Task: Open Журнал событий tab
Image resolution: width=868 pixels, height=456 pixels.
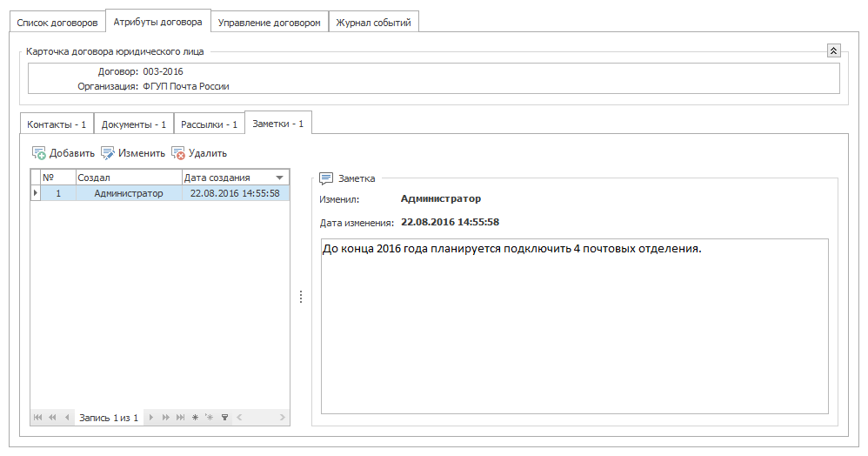Action: click(x=374, y=23)
